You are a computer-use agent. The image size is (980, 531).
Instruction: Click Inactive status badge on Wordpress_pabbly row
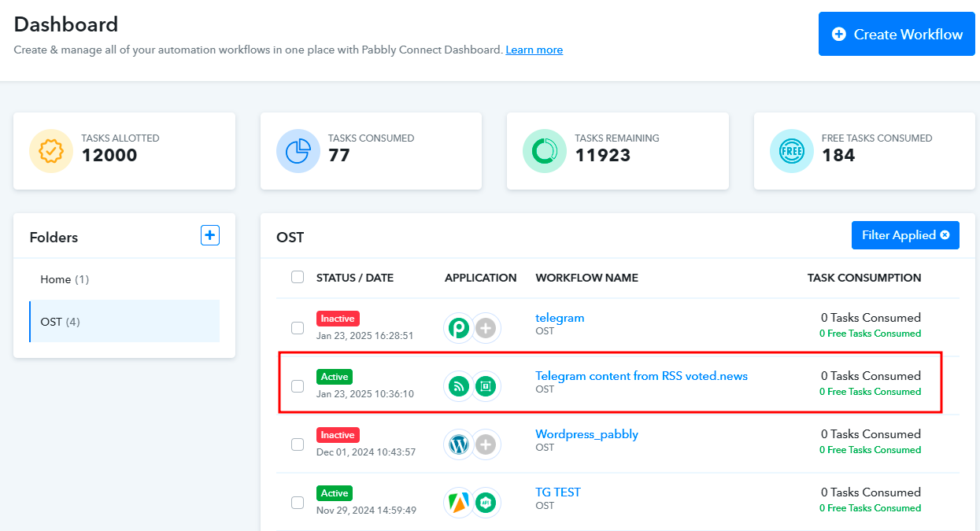tap(338, 435)
